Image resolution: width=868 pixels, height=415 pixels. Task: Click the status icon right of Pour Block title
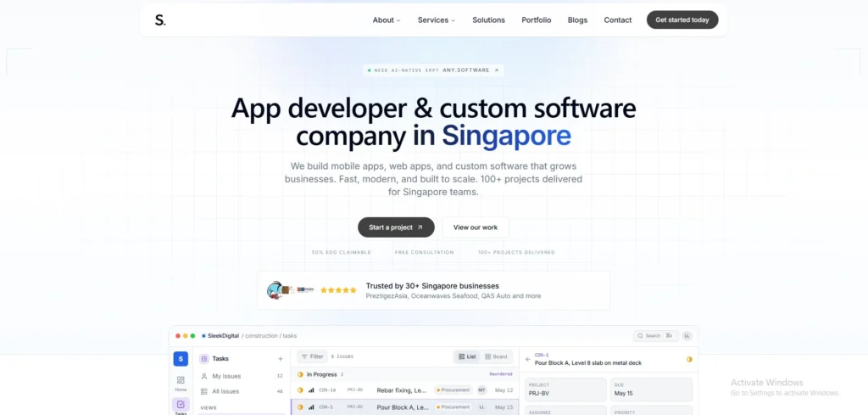(689, 359)
